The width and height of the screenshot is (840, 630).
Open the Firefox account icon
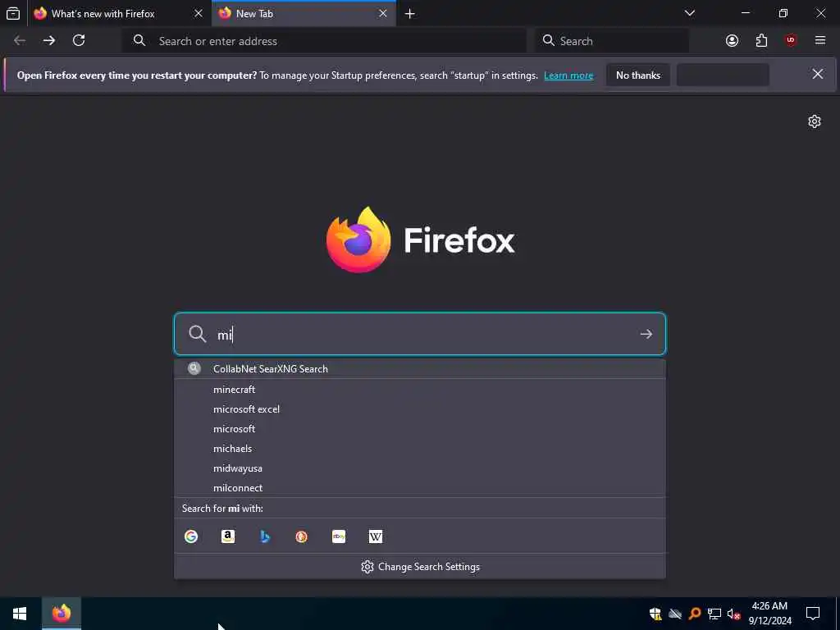click(732, 41)
